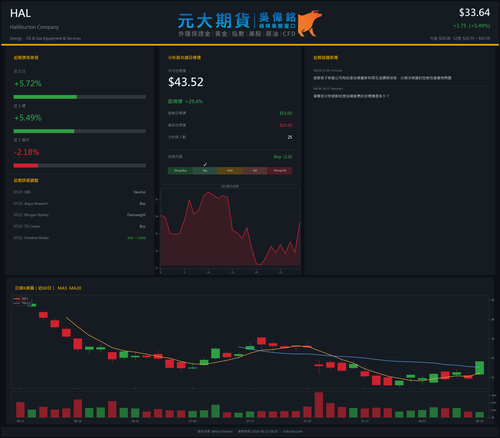Click the +5.72% three-day performance value
This screenshot has width=500, height=438.
pos(28,83)
